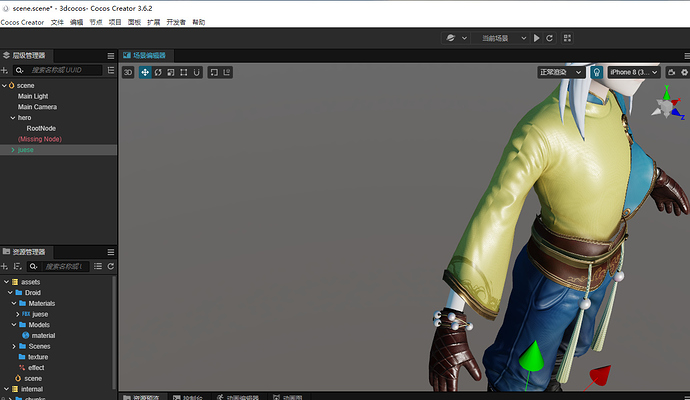Open the render mode dropdown
This screenshot has height=400, width=690.
point(561,72)
